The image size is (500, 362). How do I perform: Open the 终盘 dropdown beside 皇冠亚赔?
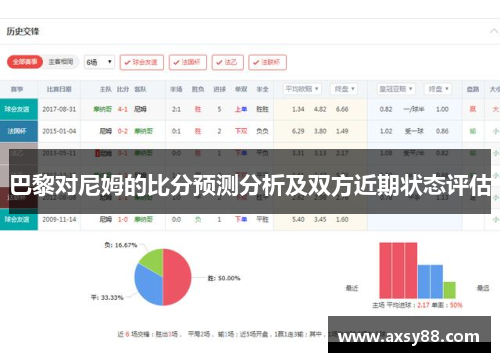tap(438, 89)
